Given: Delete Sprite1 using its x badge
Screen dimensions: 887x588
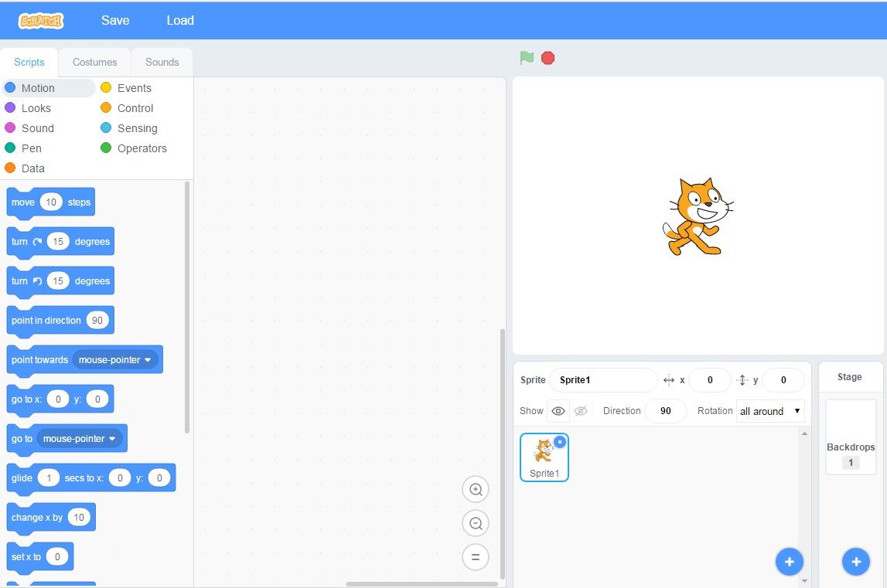Looking at the screenshot, I should tap(560, 441).
